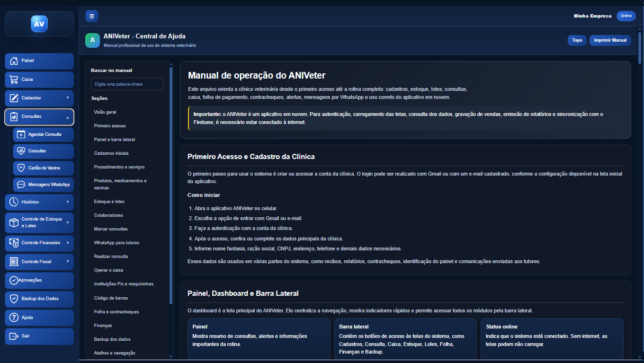Open the Marcar consultas section
Image resolution: width=644 pixels, height=363 pixels.
point(111,229)
